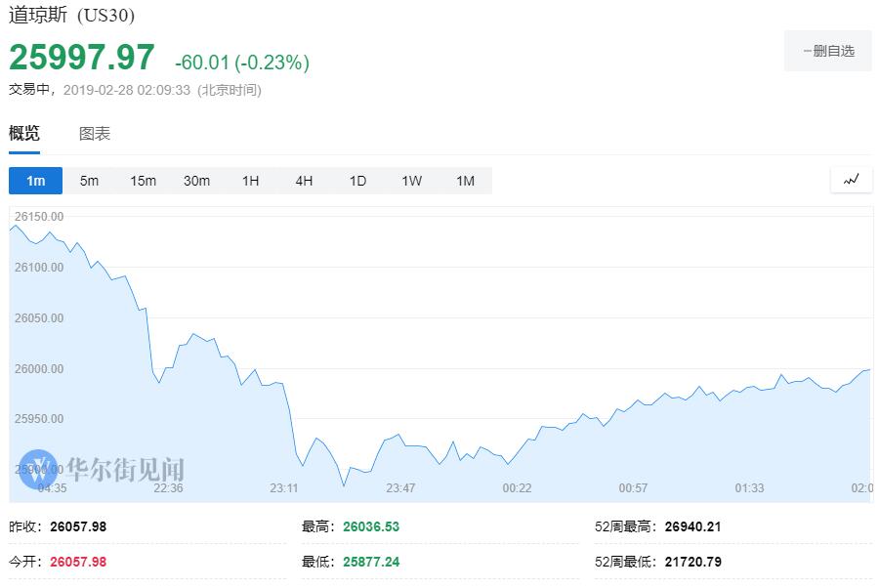
Task: Switch chart to 5m interval
Action: coord(89,181)
